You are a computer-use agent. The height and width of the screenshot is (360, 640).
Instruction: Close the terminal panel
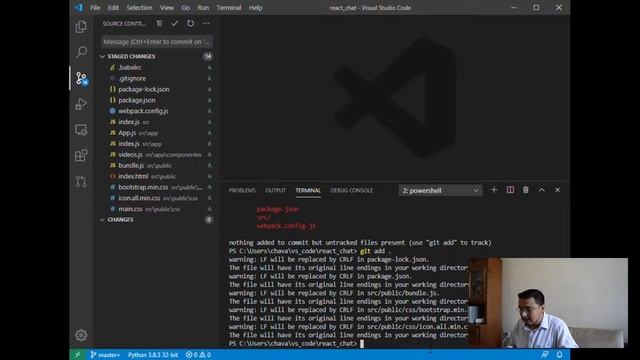coord(557,190)
